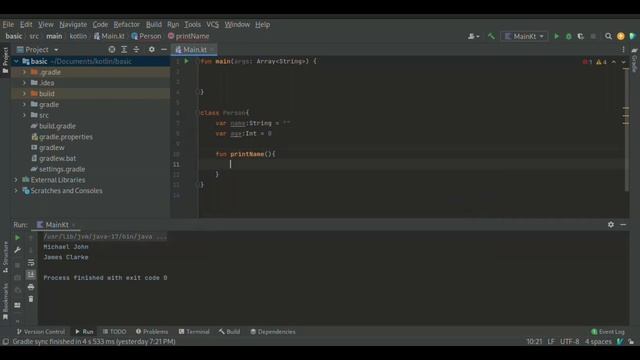Screen dimensions: 640x360
Task: Print console output icon
Action: tap(31, 287)
